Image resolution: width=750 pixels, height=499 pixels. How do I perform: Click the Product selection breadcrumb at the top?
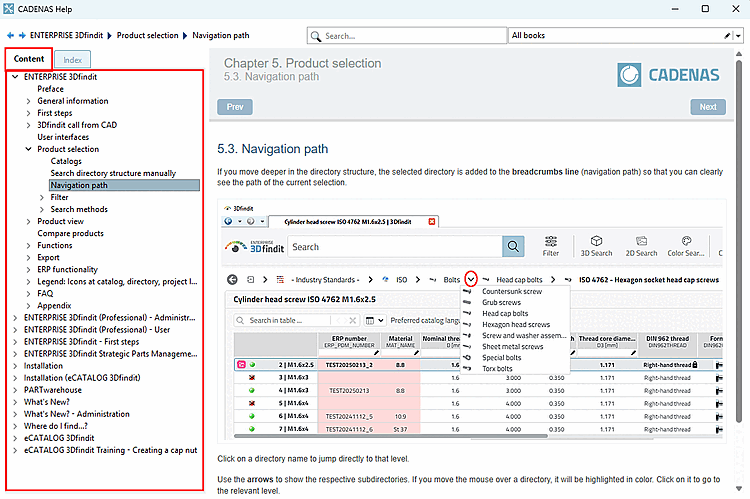147,35
